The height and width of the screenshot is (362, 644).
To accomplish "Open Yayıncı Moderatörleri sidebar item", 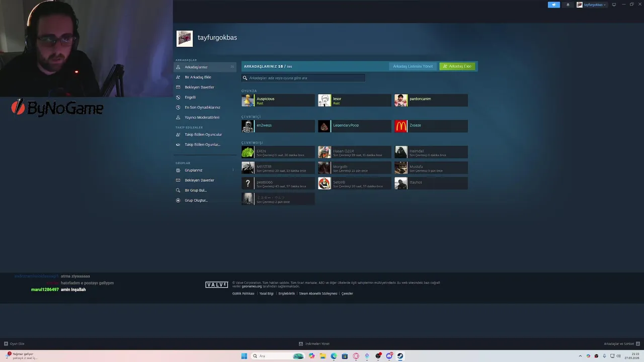I will pyautogui.click(x=205, y=117).
